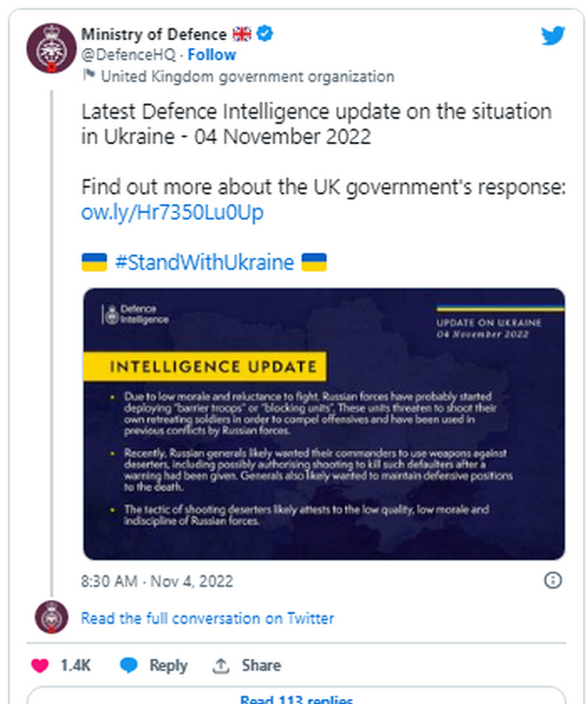Open the #StandWithUkraine hashtag
The width and height of the screenshot is (588, 704).
[x=204, y=263]
